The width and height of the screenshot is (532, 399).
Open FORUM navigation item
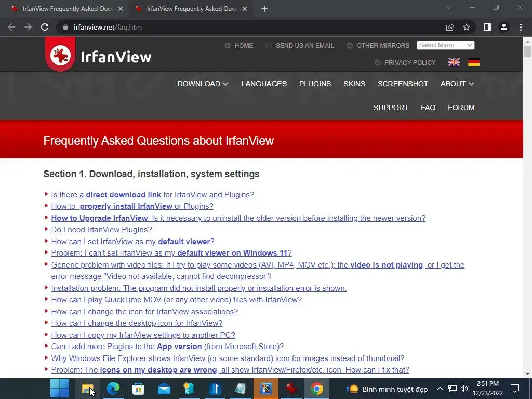point(461,108)
